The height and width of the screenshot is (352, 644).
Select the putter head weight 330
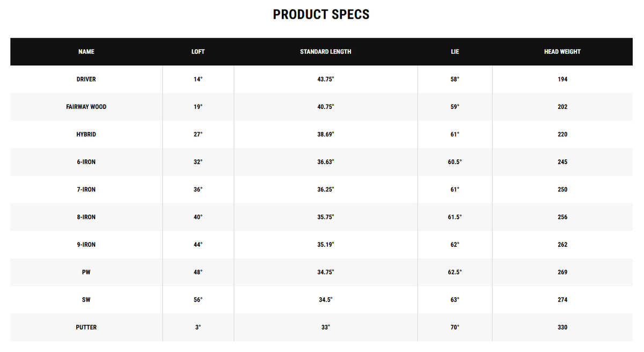click(x=562, y=327)
